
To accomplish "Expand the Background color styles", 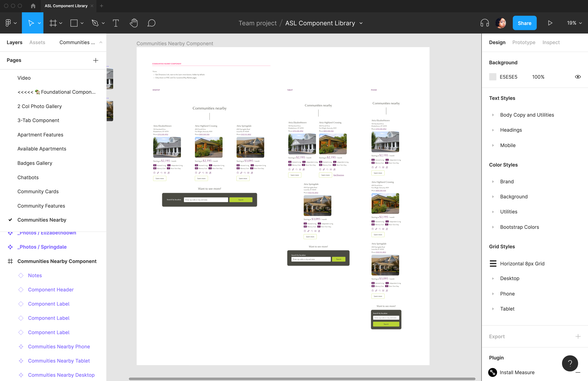I will point(493,196).
